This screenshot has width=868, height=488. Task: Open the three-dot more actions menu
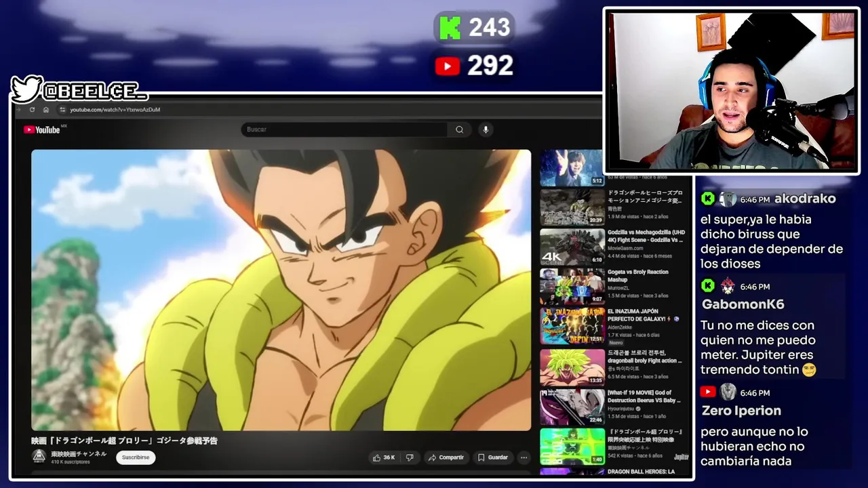tap(524, 457)
